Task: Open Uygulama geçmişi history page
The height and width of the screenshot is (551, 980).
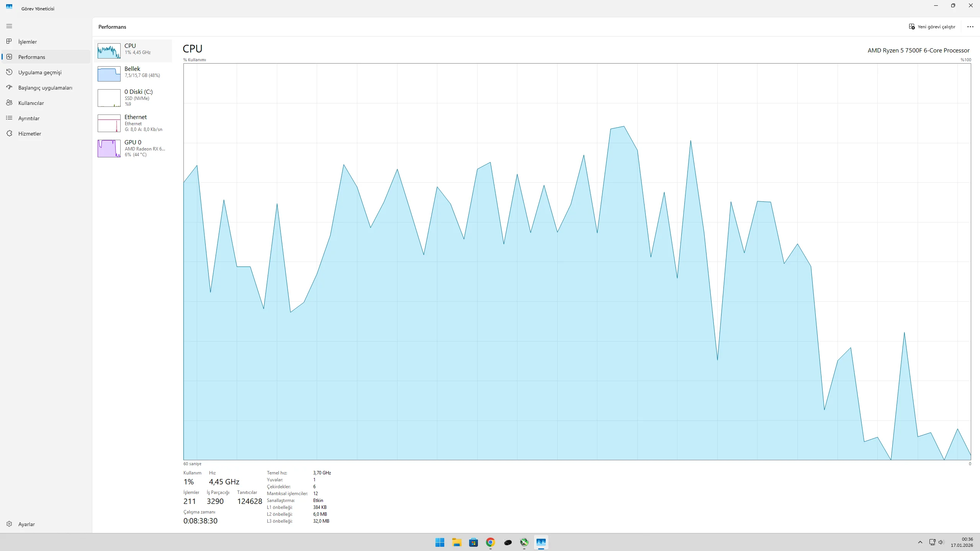Action: (x=40, y=72)
